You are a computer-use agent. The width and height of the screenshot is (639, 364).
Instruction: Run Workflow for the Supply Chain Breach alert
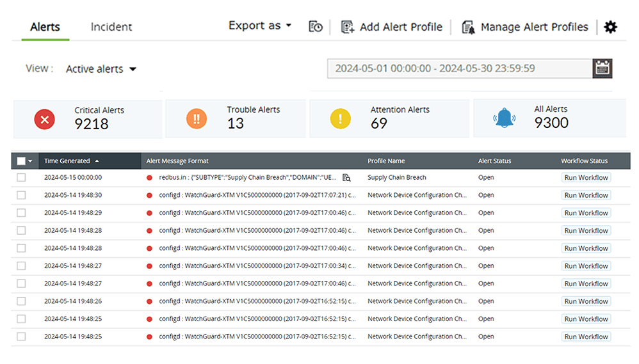pos(586,177)
